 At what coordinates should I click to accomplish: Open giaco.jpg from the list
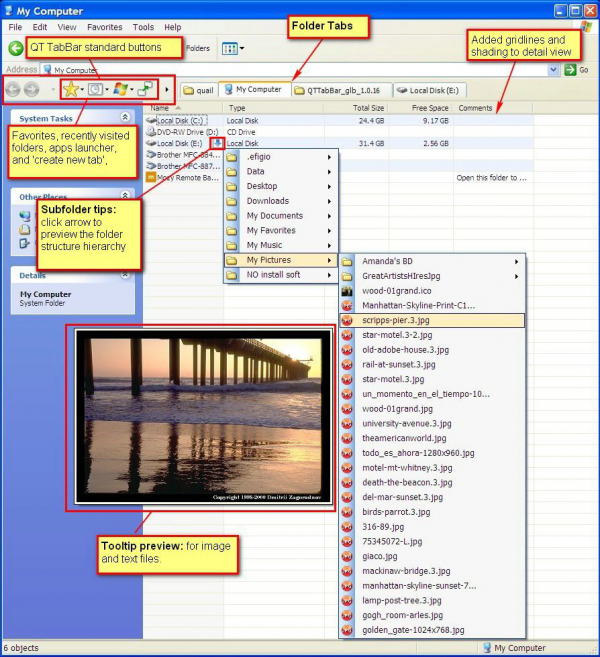(432, 556)
